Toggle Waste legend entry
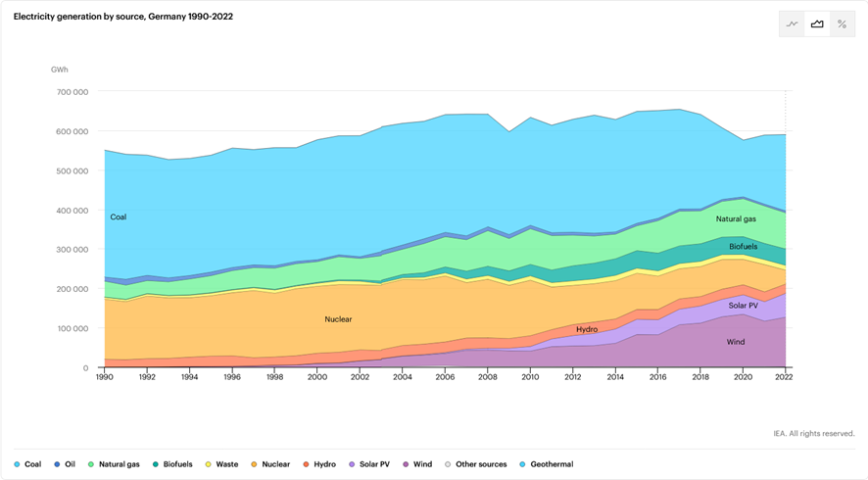Screen dimensions: 868x480 222,464
